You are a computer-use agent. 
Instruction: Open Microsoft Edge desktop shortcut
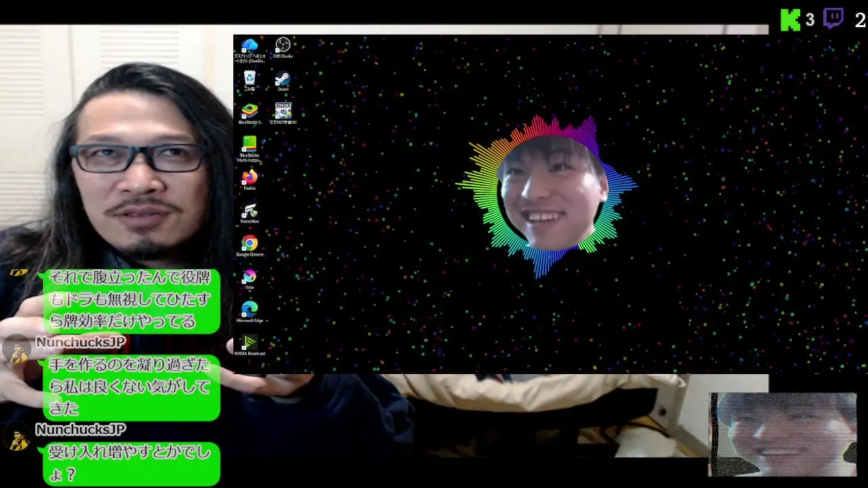(x=250, y=312)
